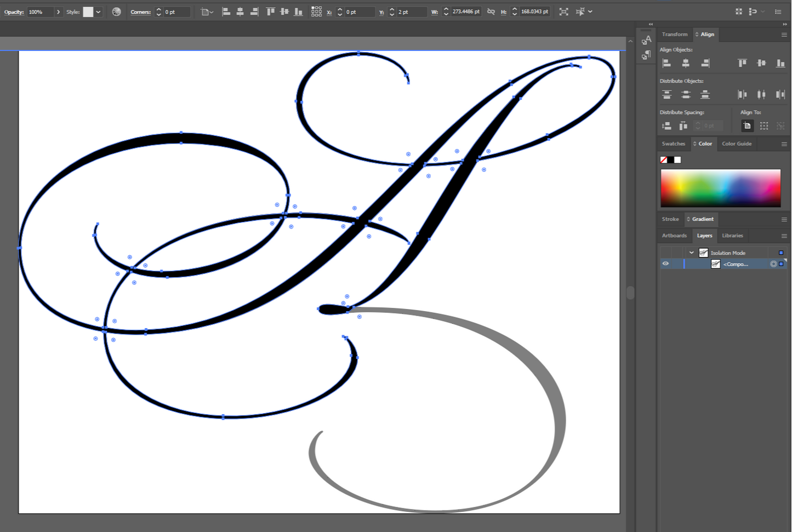Switch to the Swatches tab
792x532 pixels.
pyautogui.click(x=673, y=144)
